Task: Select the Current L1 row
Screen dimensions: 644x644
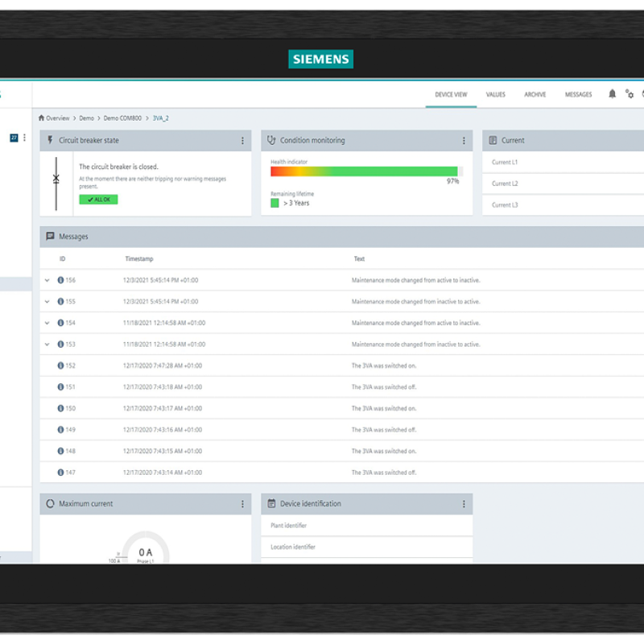Action: [x=563, y=163]
